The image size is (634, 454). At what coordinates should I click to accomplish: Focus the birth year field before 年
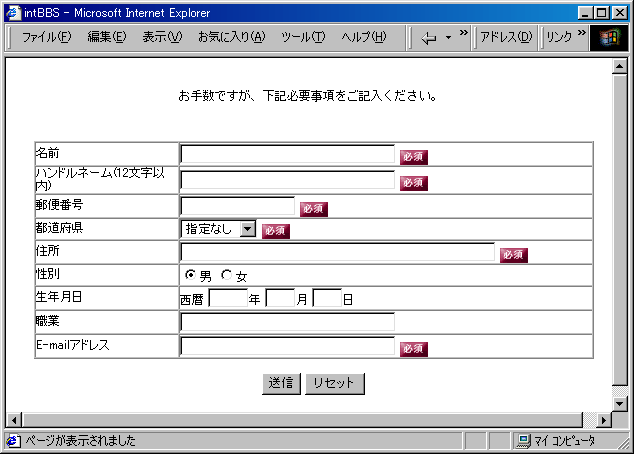click(x=228, y=298)
